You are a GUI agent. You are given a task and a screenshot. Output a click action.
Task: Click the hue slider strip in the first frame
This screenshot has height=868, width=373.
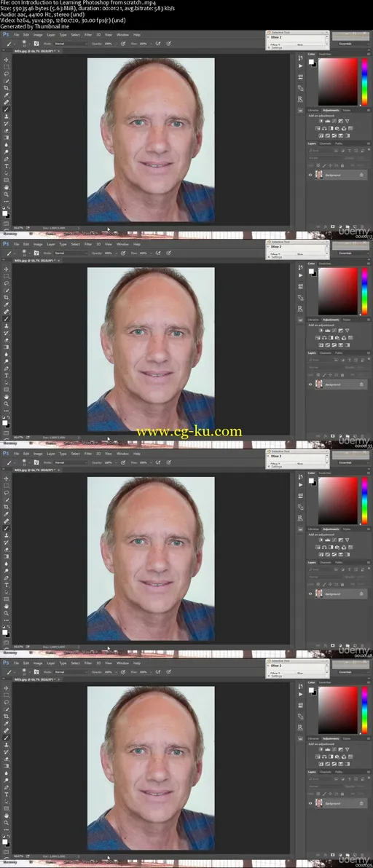[x=365, y=82]
